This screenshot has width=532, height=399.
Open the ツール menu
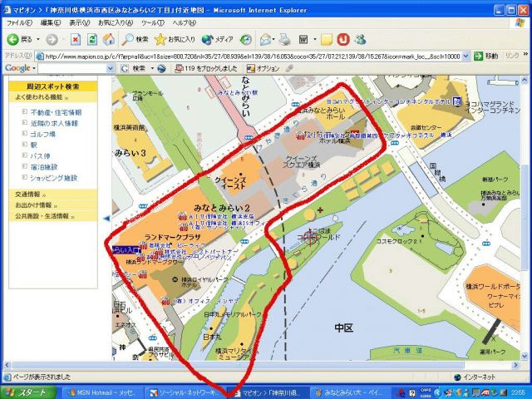tap(153, 22)
